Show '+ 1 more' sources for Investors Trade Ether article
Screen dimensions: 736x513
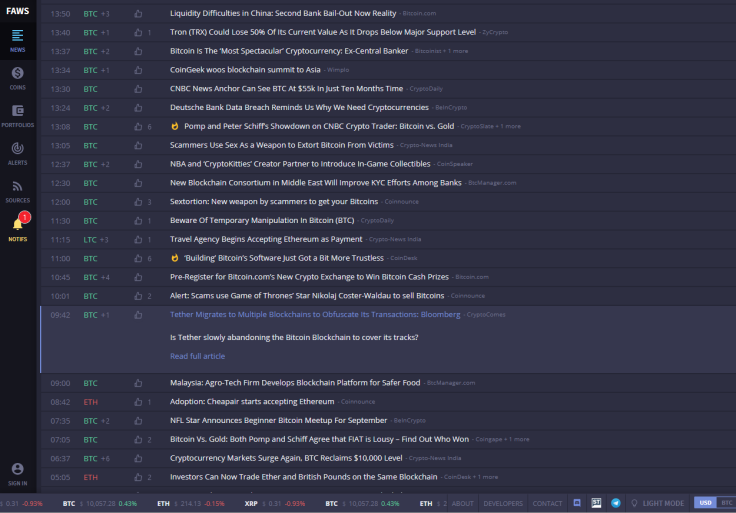[x=486, y=477]
